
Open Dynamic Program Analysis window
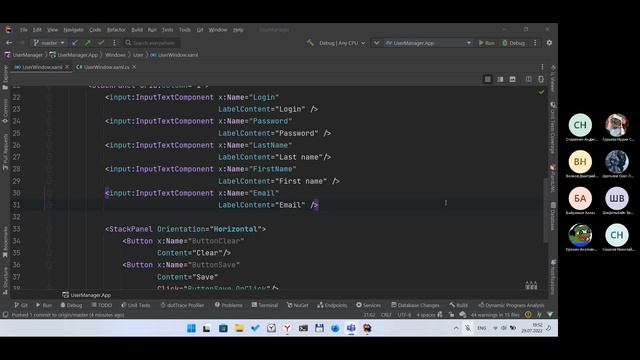511,305
